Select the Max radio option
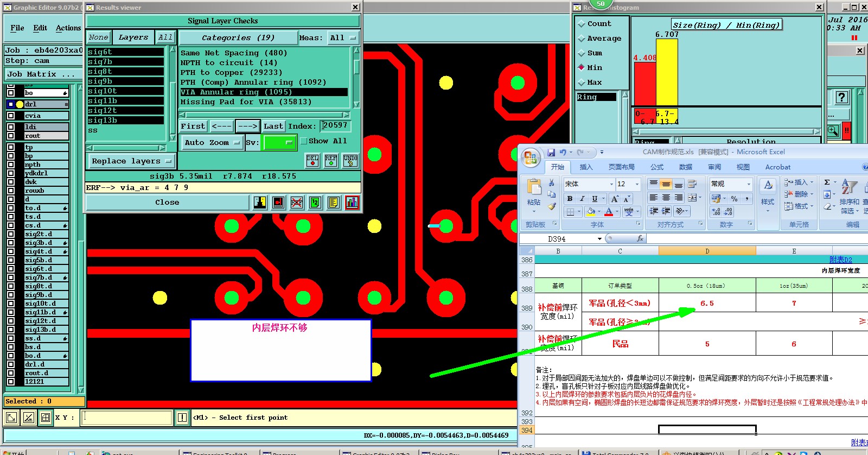The width and height of the screenshot is (868, 455). [x=582, y=83]
